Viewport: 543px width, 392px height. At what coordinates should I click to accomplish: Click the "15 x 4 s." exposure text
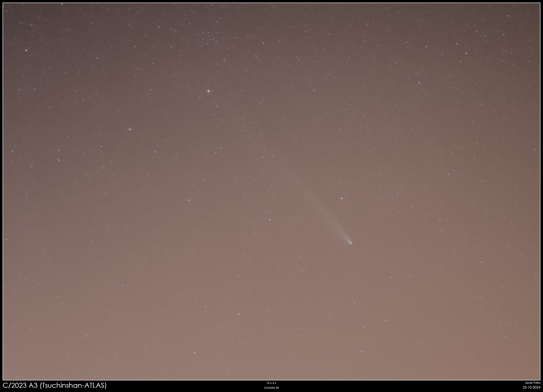tap(271, 383)
